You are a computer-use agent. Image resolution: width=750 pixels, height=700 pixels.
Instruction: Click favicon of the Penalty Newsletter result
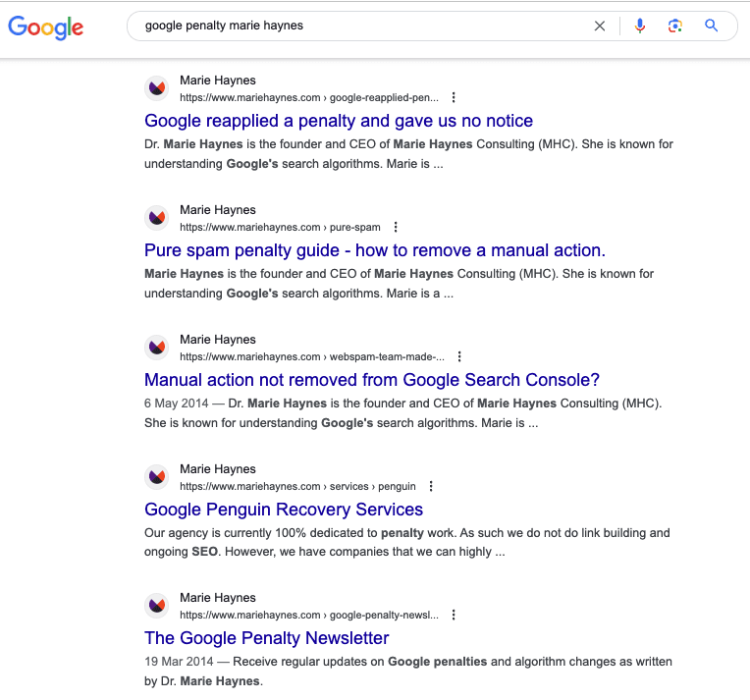coord(157,606)
